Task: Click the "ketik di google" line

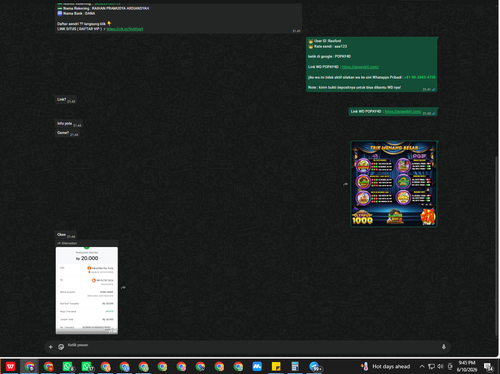Action: [x=329, y=57]
